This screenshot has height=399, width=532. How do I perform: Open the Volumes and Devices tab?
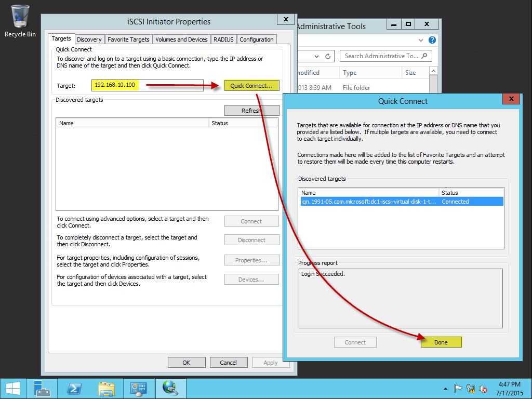pyautogui.click(x=181, y=39)
